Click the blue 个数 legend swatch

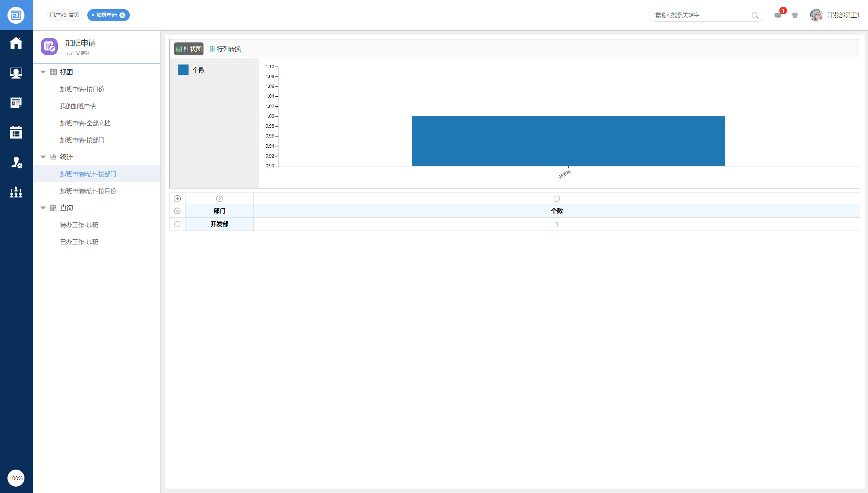tap(183, 70)
